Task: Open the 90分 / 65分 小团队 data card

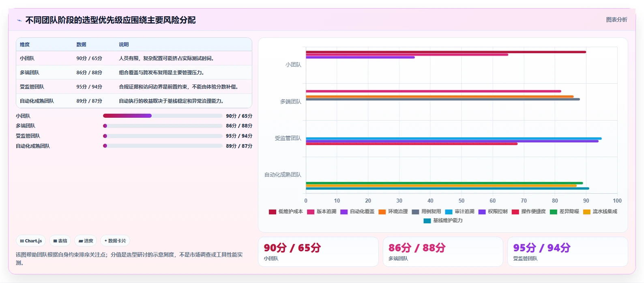Action: pyautogui.click(x=318, y=252)
